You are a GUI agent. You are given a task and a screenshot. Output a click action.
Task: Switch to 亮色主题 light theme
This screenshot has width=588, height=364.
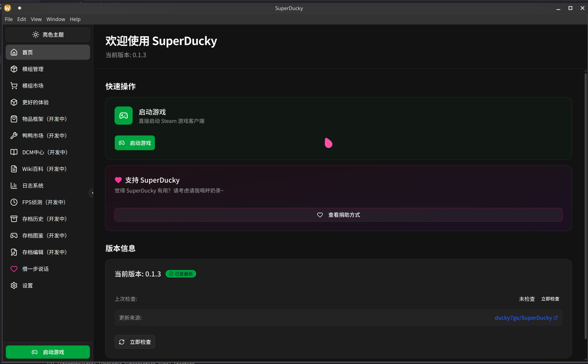48,34
